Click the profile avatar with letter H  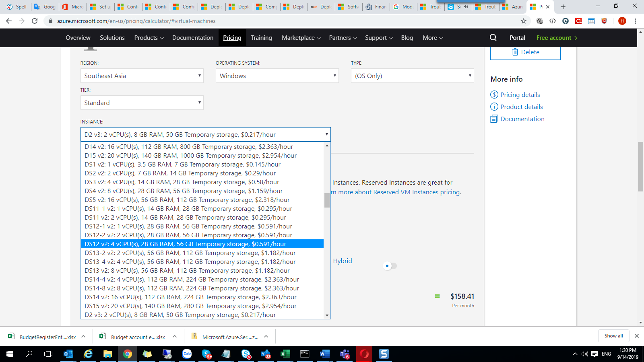pos(622,21)
